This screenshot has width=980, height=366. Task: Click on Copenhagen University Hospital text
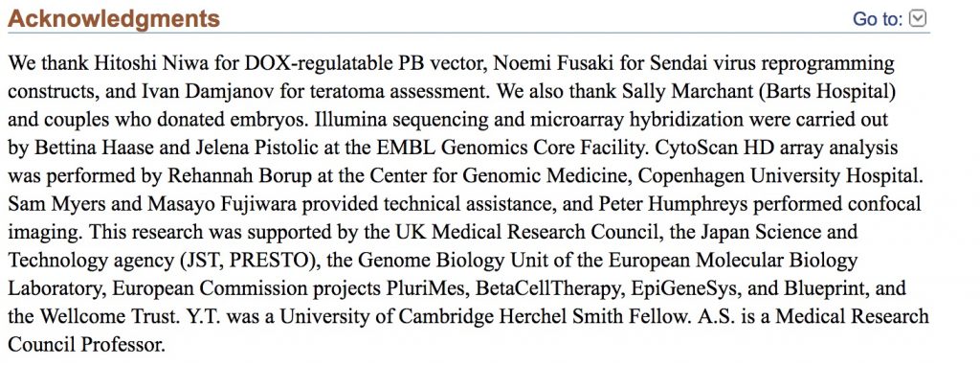pyautogui.click(x=779, y=175)
